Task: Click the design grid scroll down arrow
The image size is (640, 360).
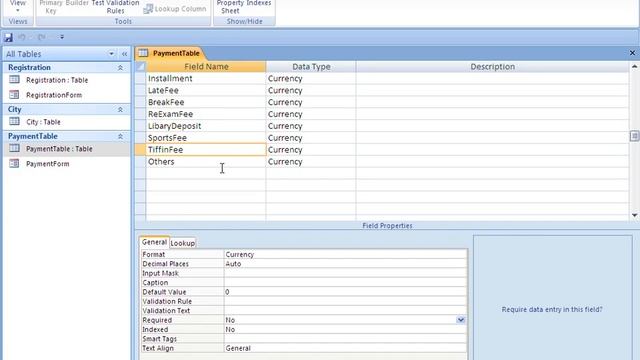Action: coord(634,215)
